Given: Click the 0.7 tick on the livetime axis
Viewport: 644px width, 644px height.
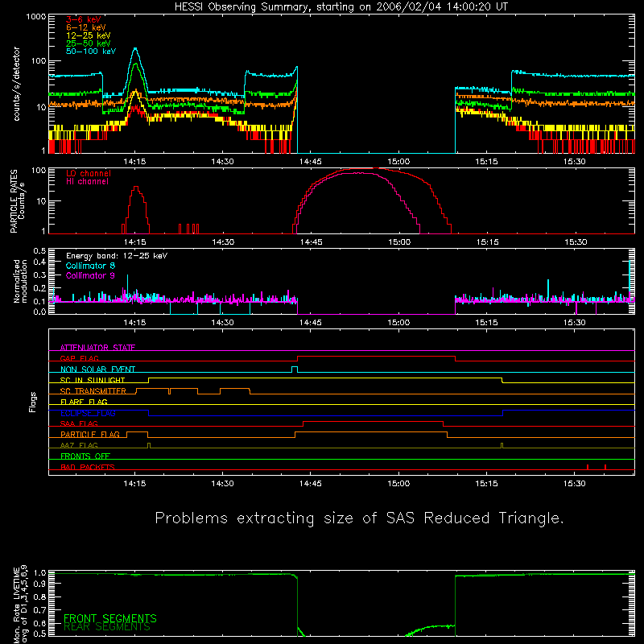Looking at the screenshot, I should click(39, 610).
